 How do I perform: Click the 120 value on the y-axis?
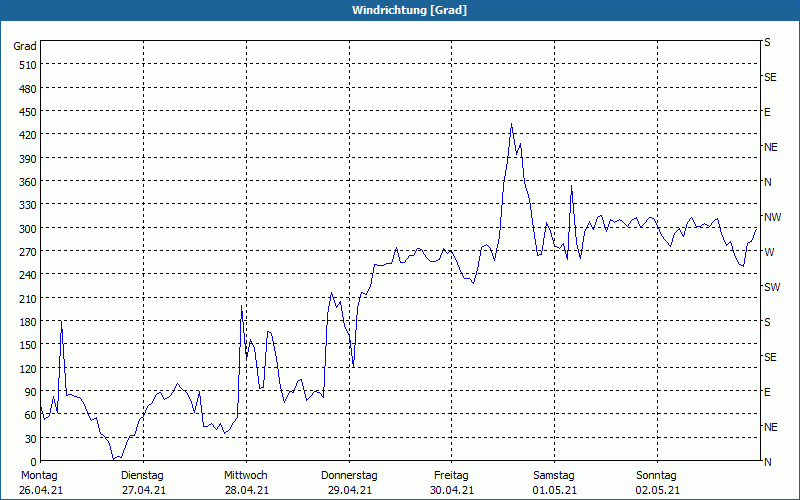(27, 369)
